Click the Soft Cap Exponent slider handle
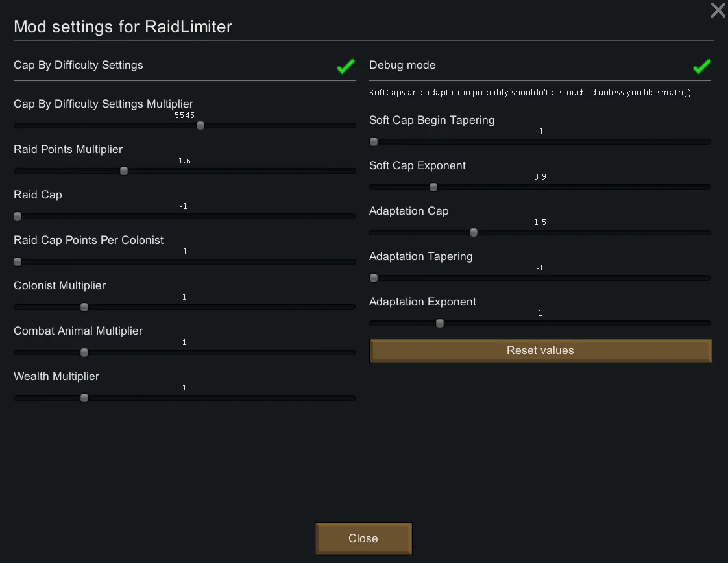Image resolution: width=728 pixels, height=563 pixels. pos(433,187)
